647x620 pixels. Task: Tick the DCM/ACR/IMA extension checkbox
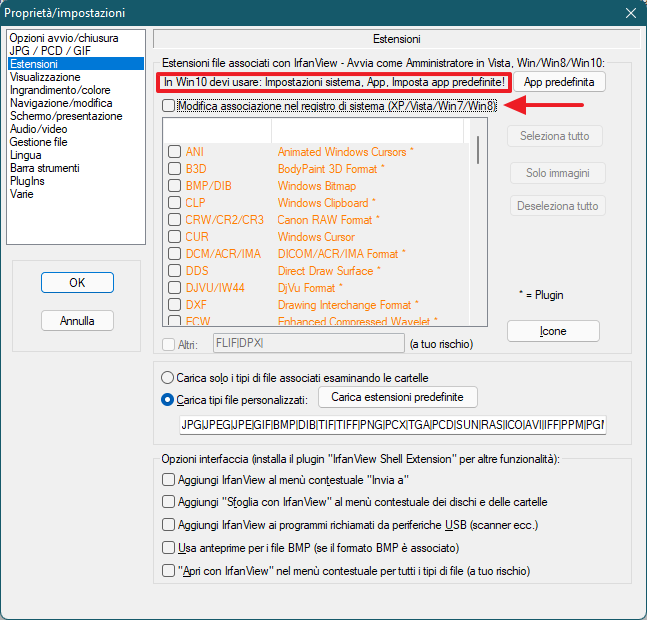175,254
